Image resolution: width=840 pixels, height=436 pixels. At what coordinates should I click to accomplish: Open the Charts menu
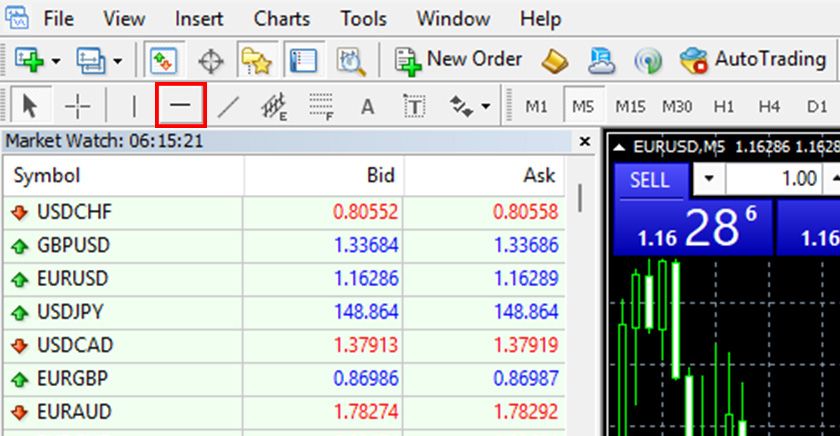281,18
